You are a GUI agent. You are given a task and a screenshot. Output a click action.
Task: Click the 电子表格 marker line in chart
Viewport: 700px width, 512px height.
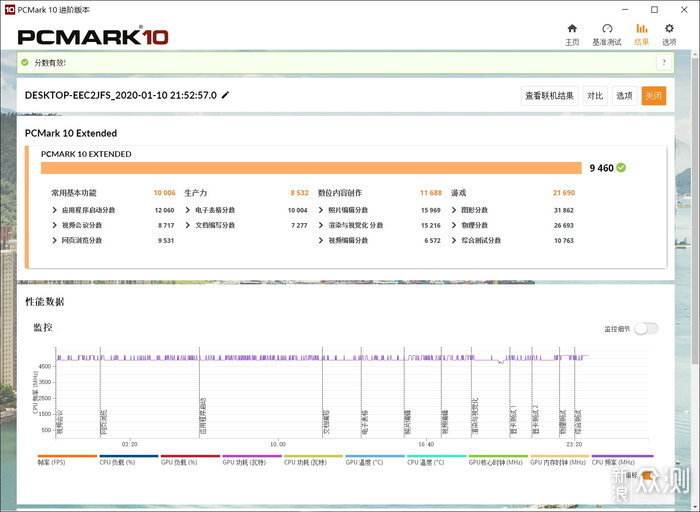[361, 393]
